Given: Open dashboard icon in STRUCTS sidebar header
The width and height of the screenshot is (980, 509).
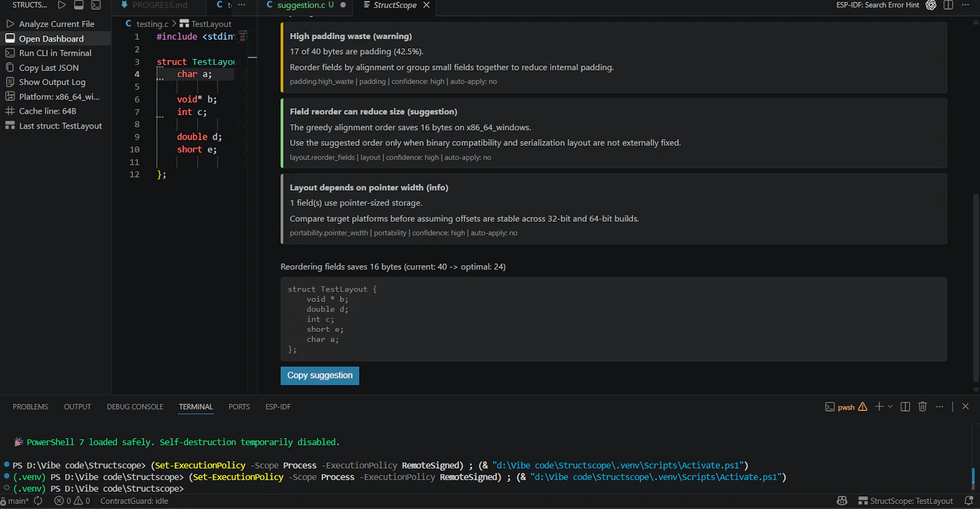Looking at the screenshot, I should 79,5.
